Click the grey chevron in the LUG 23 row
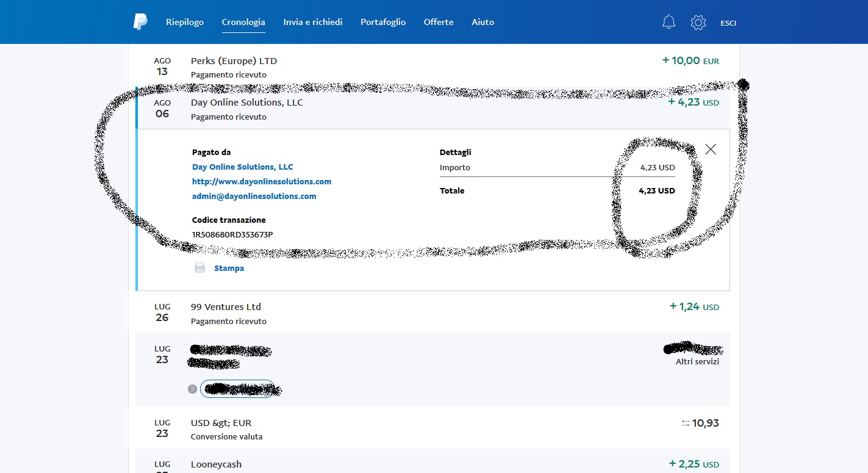The height and width of the screenshot is (473, 868). (x=193, y=389)
